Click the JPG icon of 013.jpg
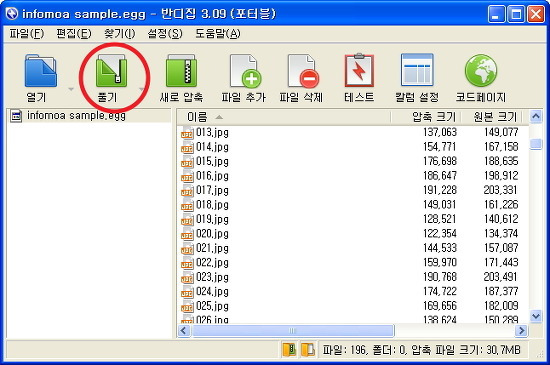This screenshot has width=550, height=365. coord(187,134)
